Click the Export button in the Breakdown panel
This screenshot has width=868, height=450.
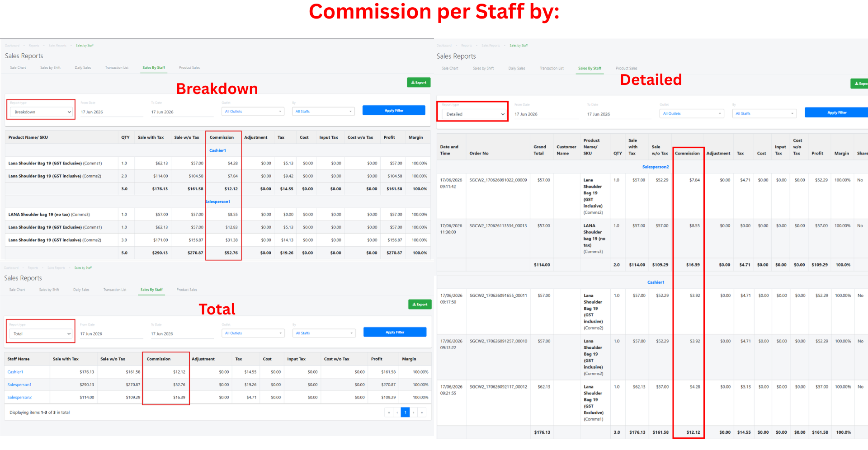[419, 82]
